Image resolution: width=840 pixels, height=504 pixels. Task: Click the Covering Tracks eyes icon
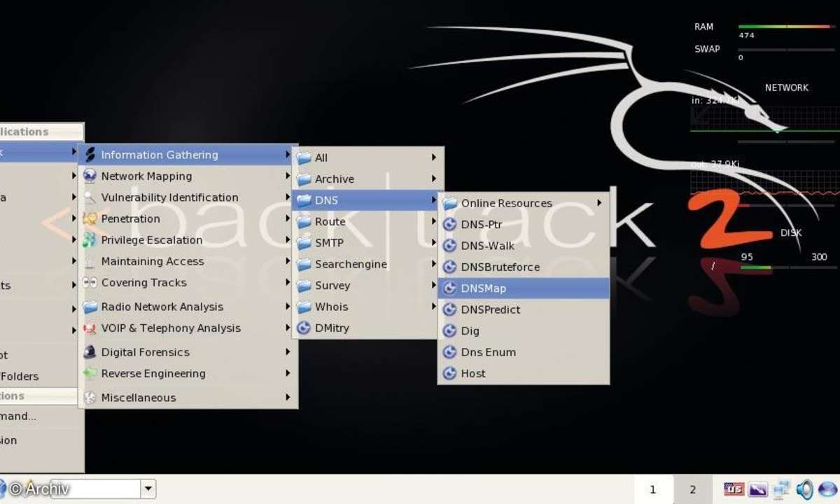coord(90,283)
